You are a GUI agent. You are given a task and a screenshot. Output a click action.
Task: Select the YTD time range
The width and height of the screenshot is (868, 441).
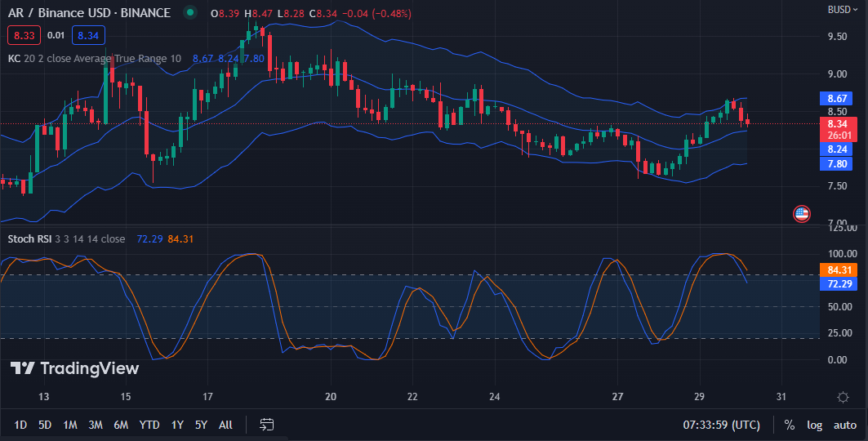[x=149, y=425]
